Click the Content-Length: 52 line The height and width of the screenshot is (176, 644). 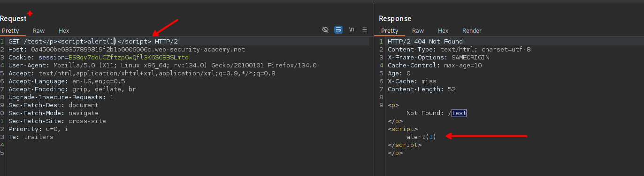[x=422, y=89]
